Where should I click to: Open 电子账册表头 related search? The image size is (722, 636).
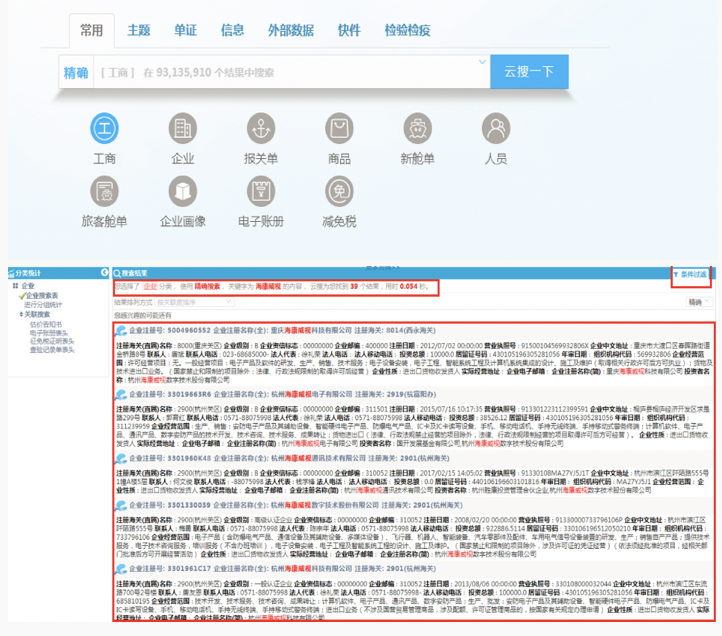(49, 333)
